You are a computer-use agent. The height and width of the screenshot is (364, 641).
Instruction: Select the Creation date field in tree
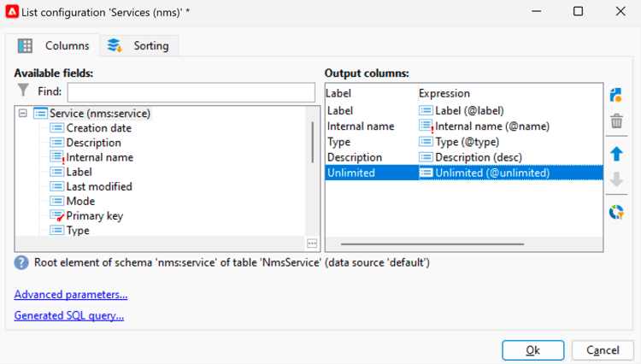[x=98, y=128]
